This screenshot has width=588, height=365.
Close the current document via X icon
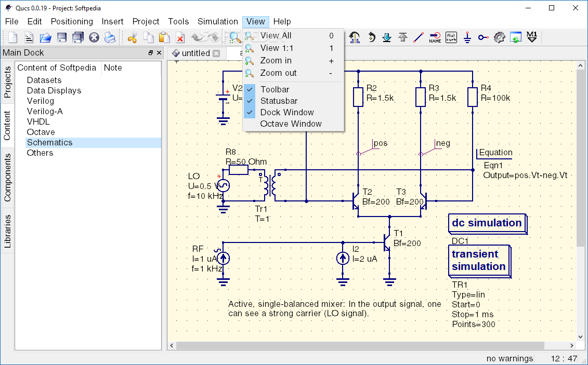pyautogui.click(x=94, y=37)
